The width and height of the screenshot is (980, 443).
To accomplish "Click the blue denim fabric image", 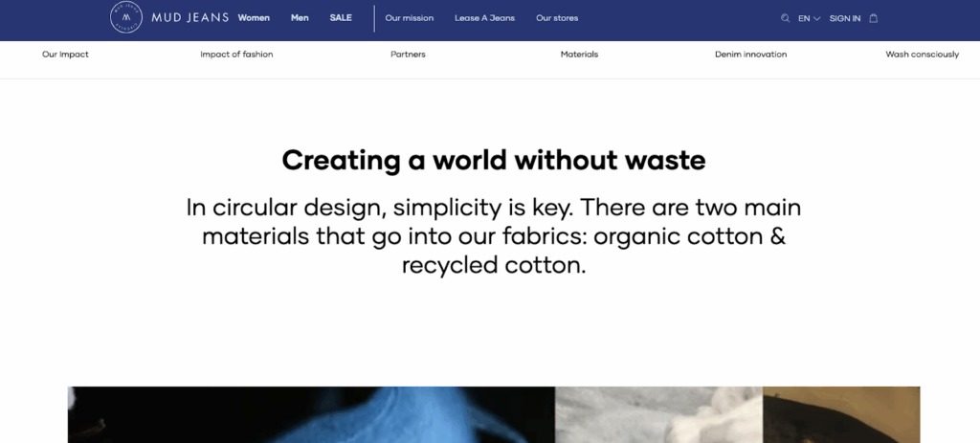I will [311, 415].
